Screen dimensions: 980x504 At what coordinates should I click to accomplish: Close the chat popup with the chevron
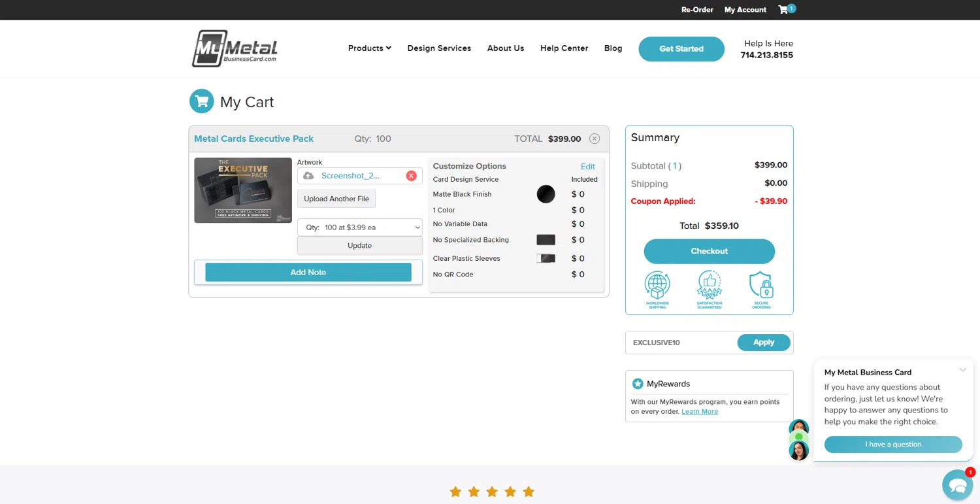(963, 370)
